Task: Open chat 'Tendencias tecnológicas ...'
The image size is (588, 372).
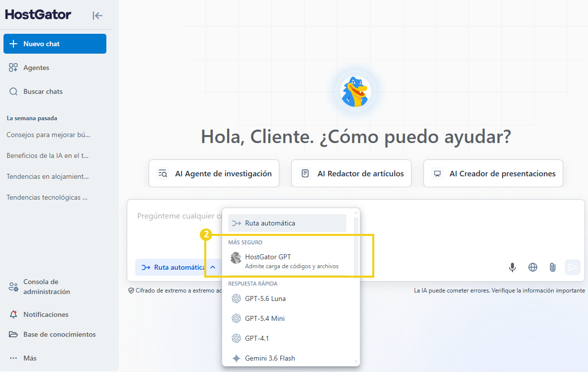Action: [47, 198]
